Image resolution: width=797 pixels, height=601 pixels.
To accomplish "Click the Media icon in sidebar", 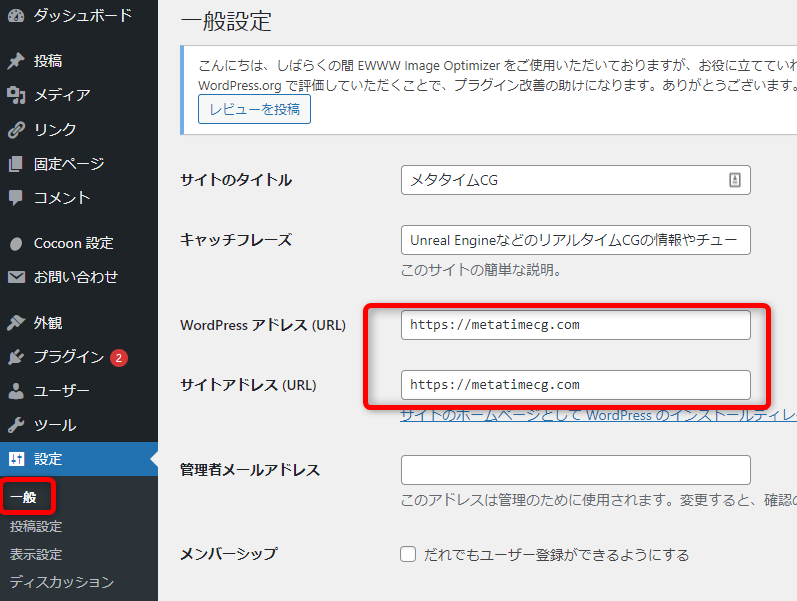I will coord(16,95).
